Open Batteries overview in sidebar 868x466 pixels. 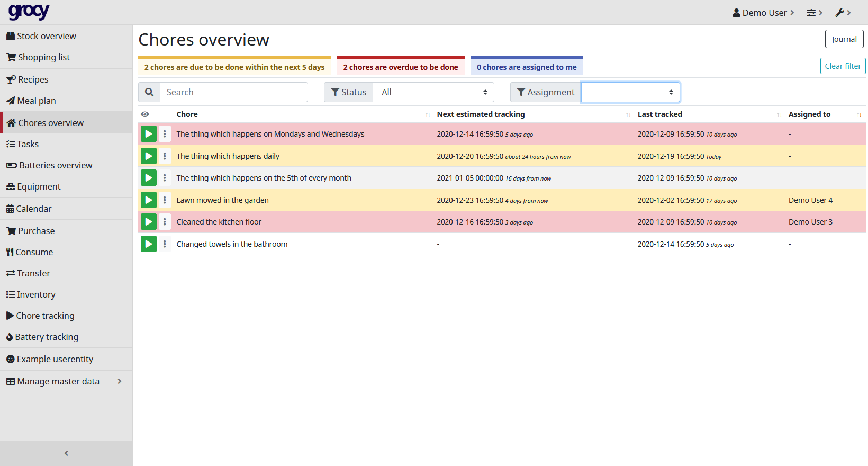(x=56, y=165)
